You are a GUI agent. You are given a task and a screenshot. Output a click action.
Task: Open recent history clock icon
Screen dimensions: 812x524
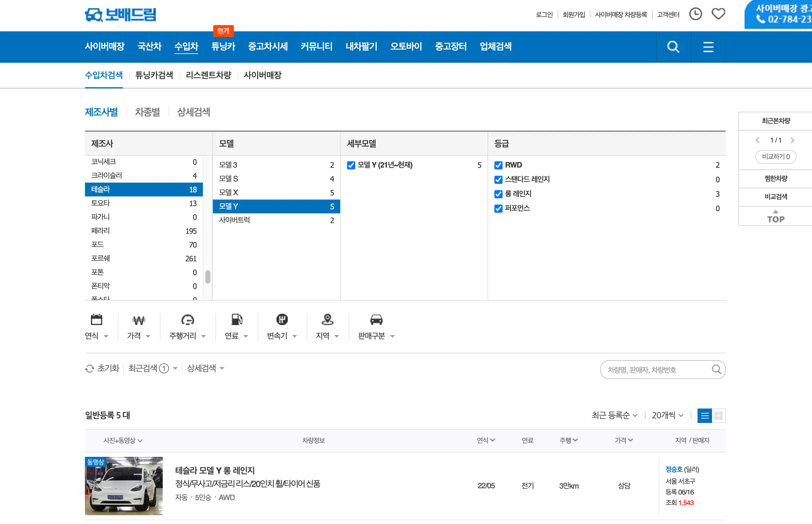(x=695, y=14)
